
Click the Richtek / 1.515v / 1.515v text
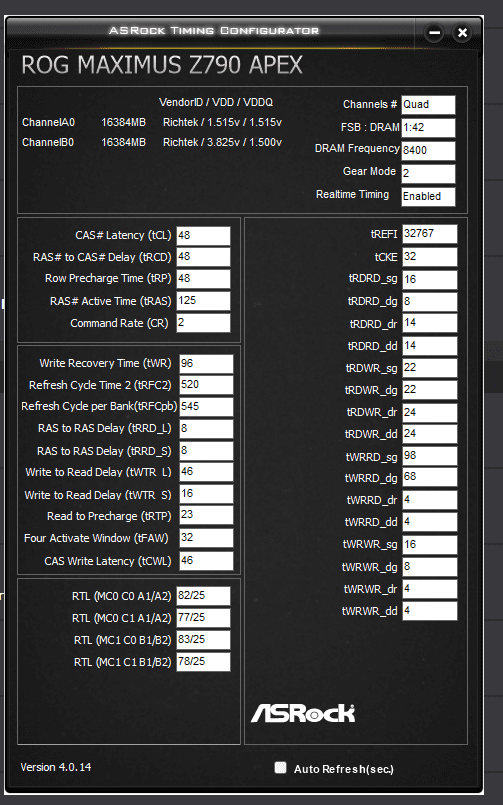tap(222, 122)
